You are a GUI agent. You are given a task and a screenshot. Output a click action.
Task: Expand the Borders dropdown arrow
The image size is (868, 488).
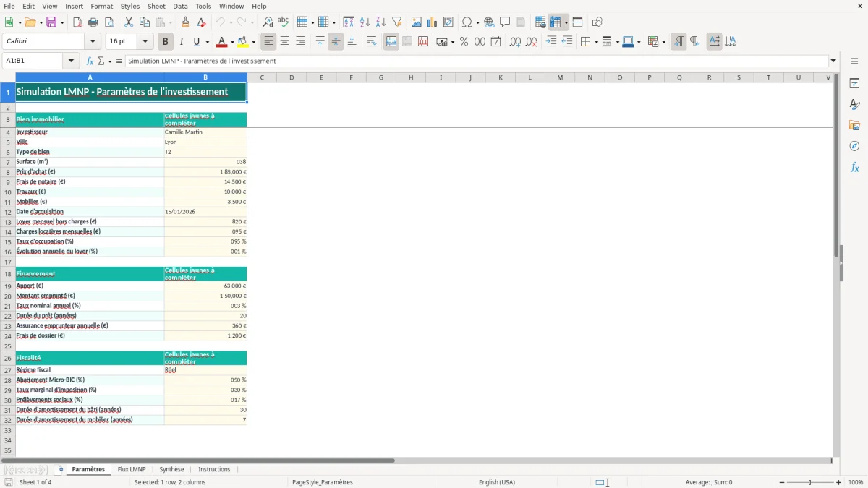[596, 42]
